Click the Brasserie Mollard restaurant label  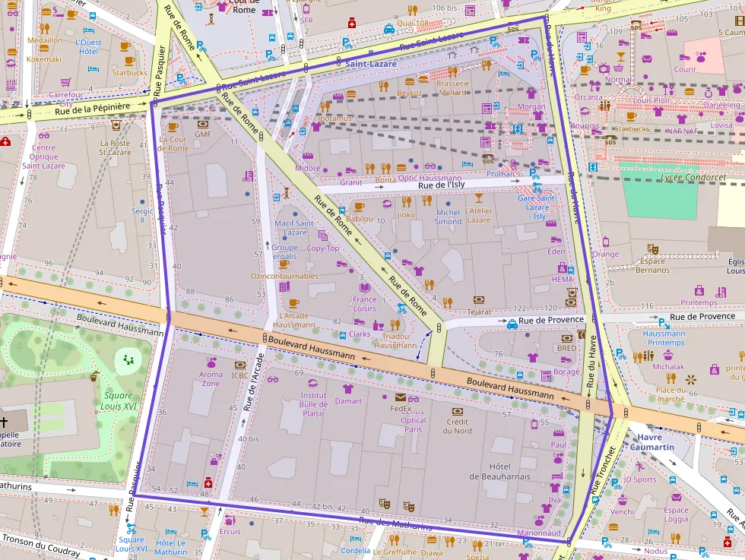(x=453, y=87)
